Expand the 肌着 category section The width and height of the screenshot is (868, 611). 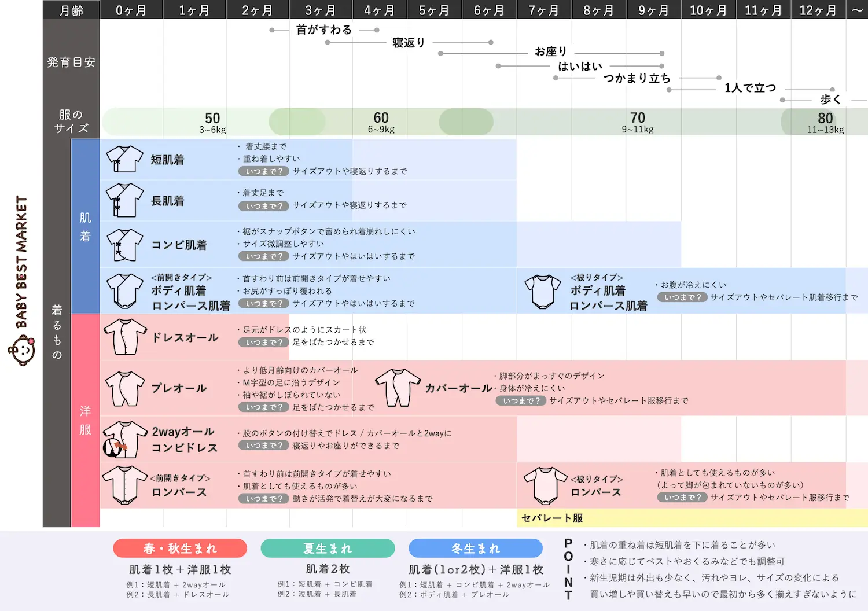pyautogui.click(x=85, y=226)
